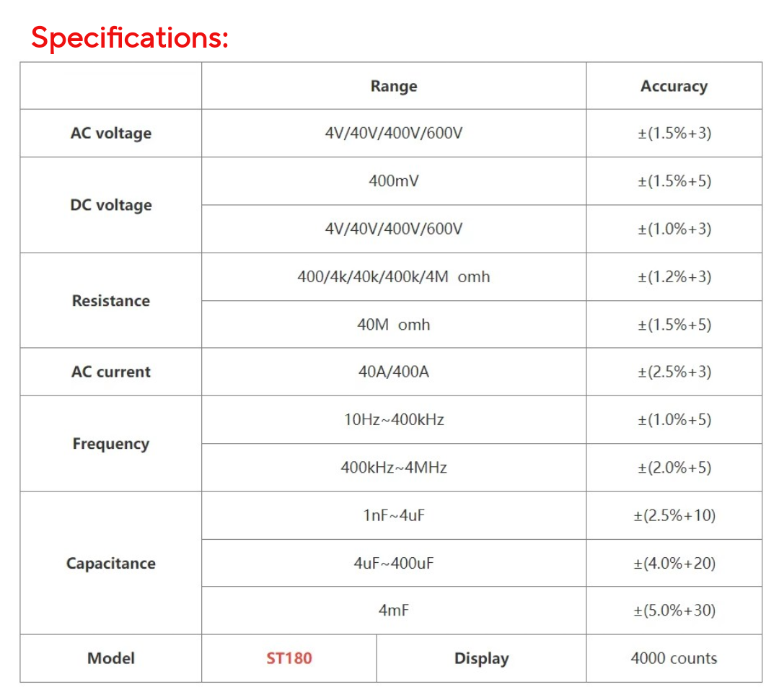Click the Model label cell
The height and width of the screenshot is (700, 779).
pyautogui.click(x=111, y=658)
